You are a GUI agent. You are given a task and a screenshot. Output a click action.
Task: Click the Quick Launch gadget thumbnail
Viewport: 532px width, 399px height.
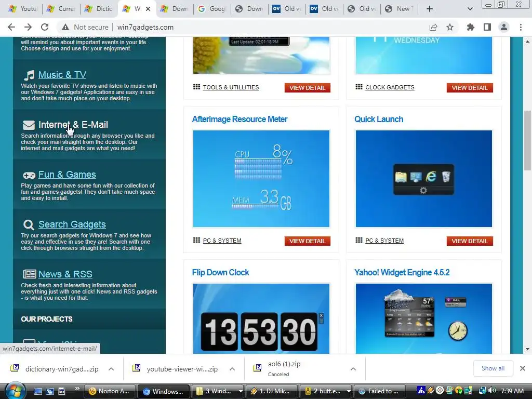pyautogui.click(x=424, y=179)
